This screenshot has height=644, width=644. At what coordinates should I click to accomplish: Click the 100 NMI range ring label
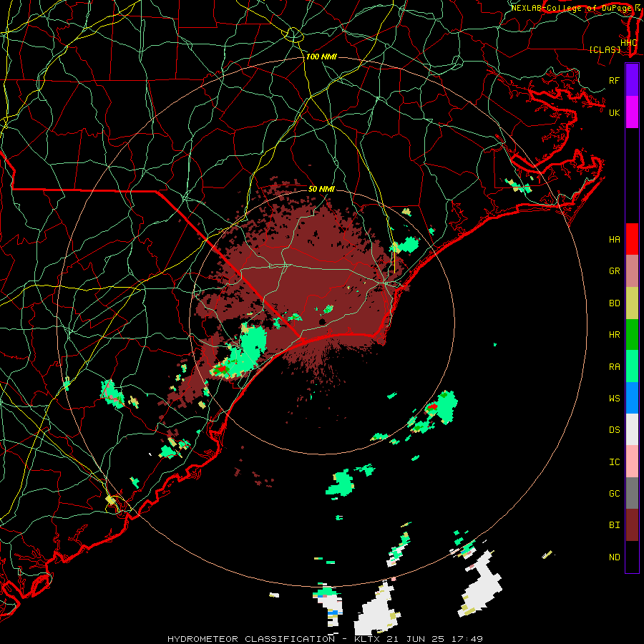(x=321, y=57)
